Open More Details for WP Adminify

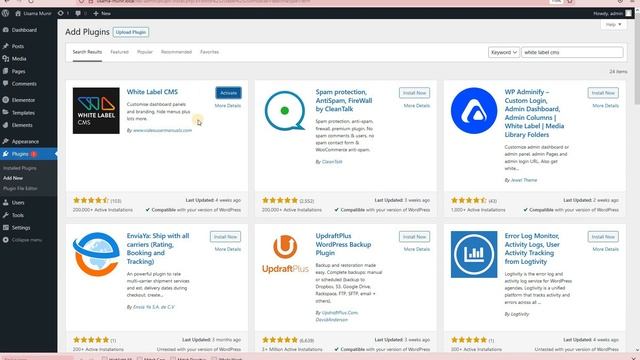pos(606,106)
